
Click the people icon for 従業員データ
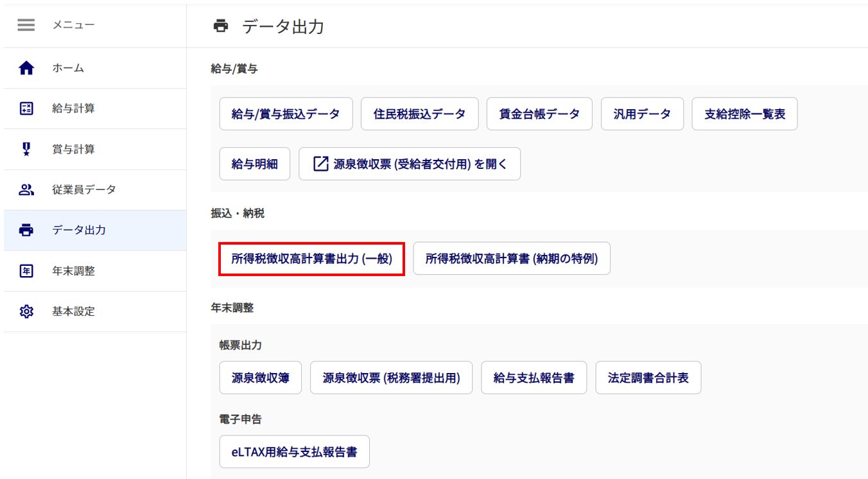(26, 189)
